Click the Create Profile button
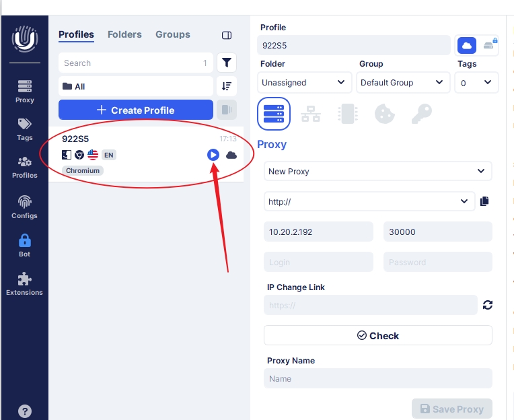 tap(136, 110)
